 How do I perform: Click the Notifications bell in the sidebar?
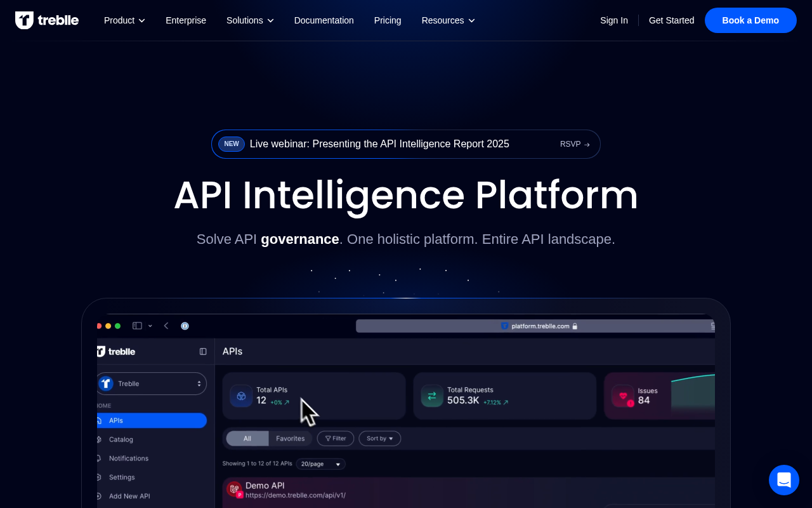128,458
